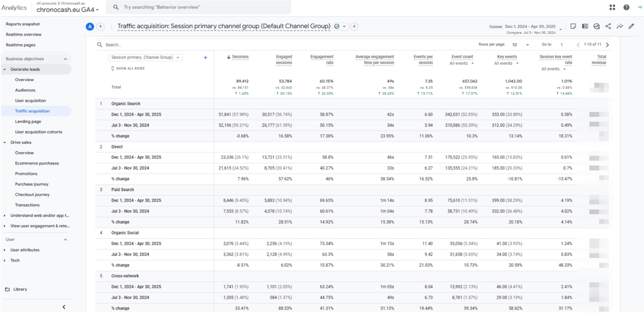Add a secondary dimension with blue plus
This screenshot has height=313, width=644.
[205, 58]
